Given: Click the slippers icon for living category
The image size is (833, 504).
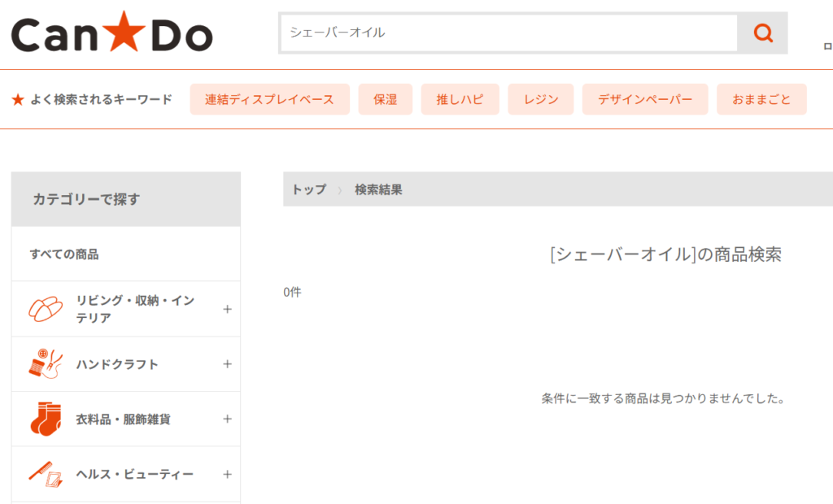Looking at the screenshot, I should 46,309.
